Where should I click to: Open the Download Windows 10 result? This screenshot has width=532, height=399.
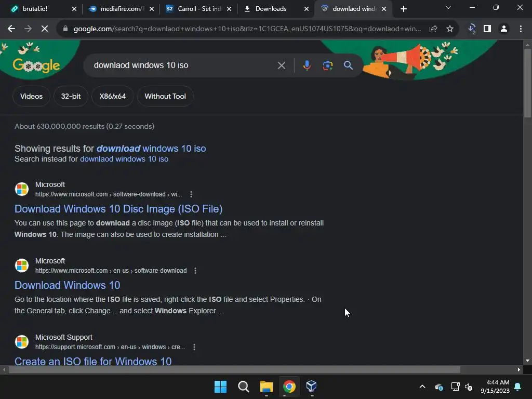click(67, 285)
